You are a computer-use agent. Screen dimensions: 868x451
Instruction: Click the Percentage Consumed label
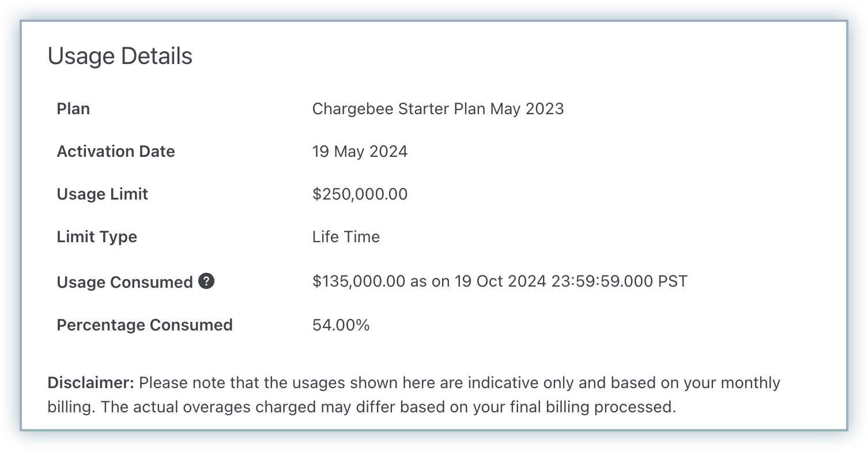click(145, 325)
